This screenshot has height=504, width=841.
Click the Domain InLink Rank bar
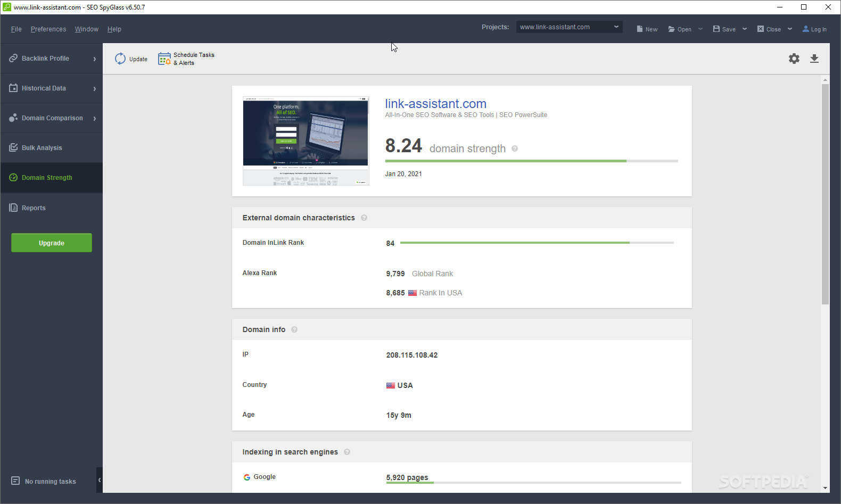tap(537, 243)
